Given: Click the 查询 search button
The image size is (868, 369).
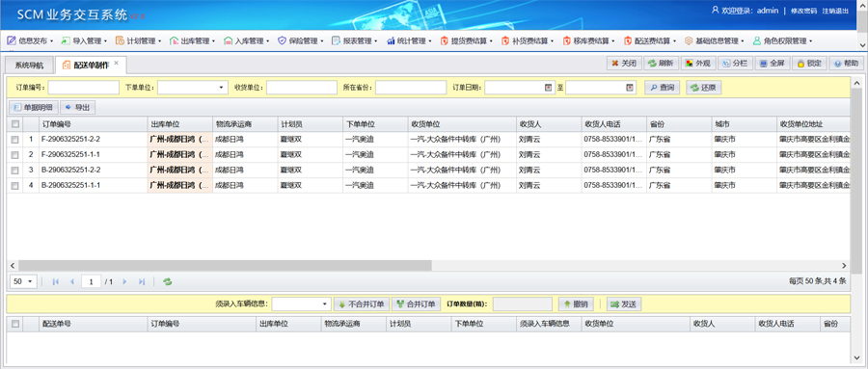Looking at the screenshot, I should (x=662, y=88).
